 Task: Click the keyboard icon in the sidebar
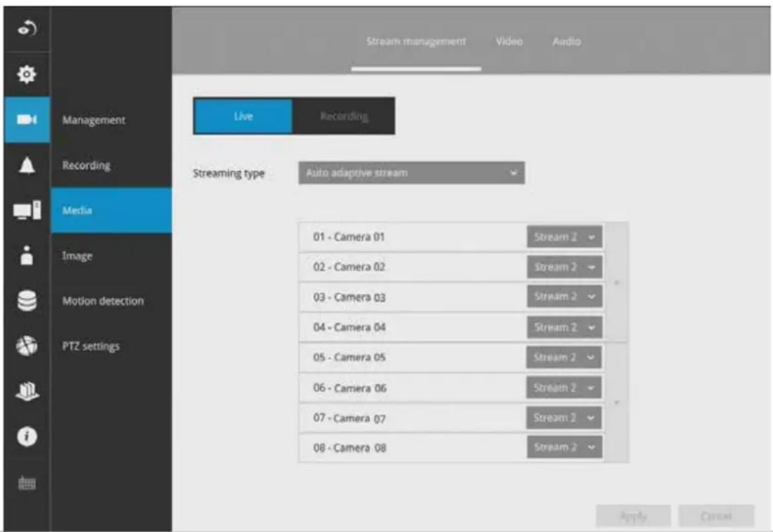click(27, 483)
